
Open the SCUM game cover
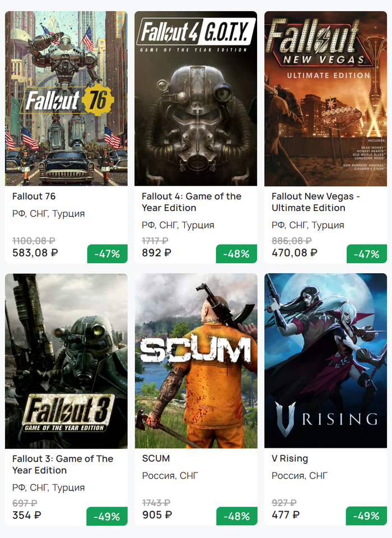[x=196, y=361]
